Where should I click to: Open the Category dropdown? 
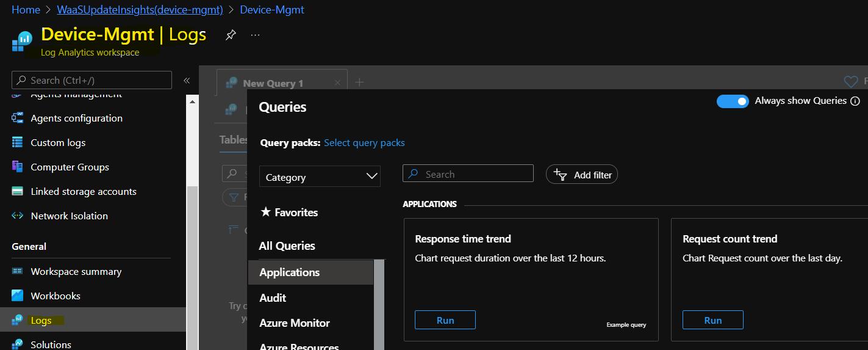[320, 176]
